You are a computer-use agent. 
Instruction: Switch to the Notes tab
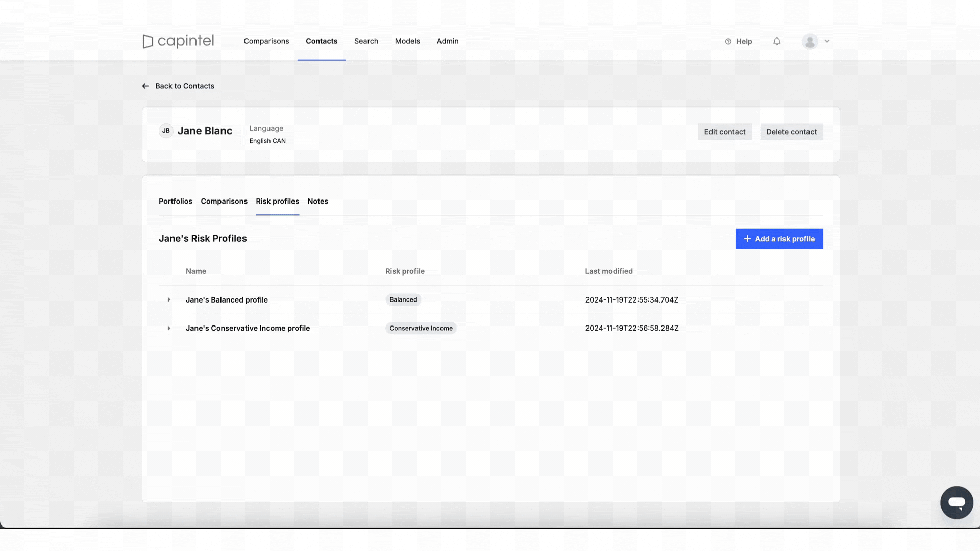point(318,202)
